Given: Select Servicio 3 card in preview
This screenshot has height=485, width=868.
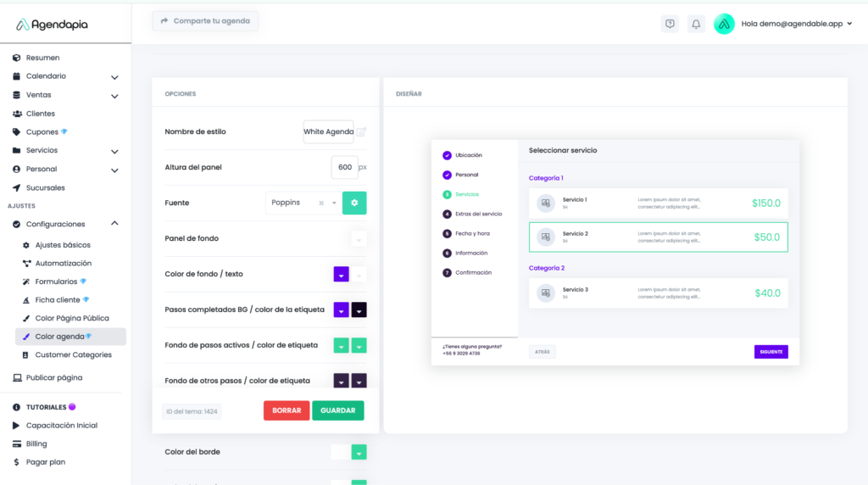Looking at the screenshot, I should [x=658, y=293].
